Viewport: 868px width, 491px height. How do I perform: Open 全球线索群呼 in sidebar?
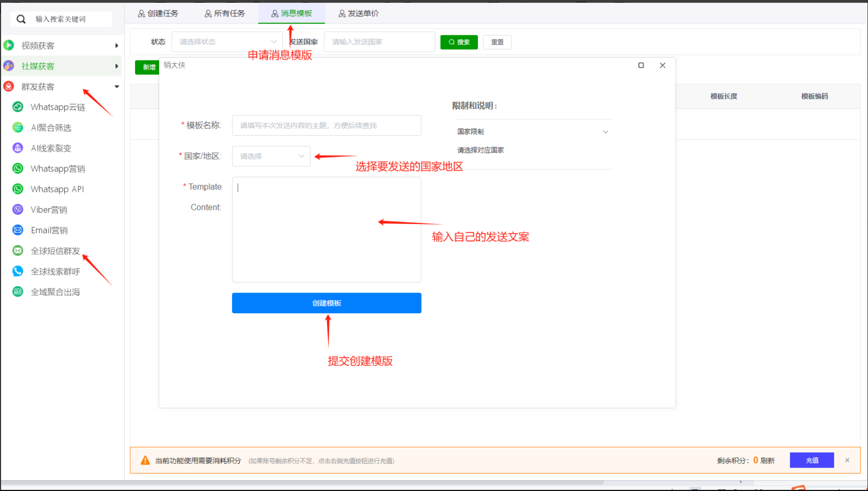pos(56,271)
